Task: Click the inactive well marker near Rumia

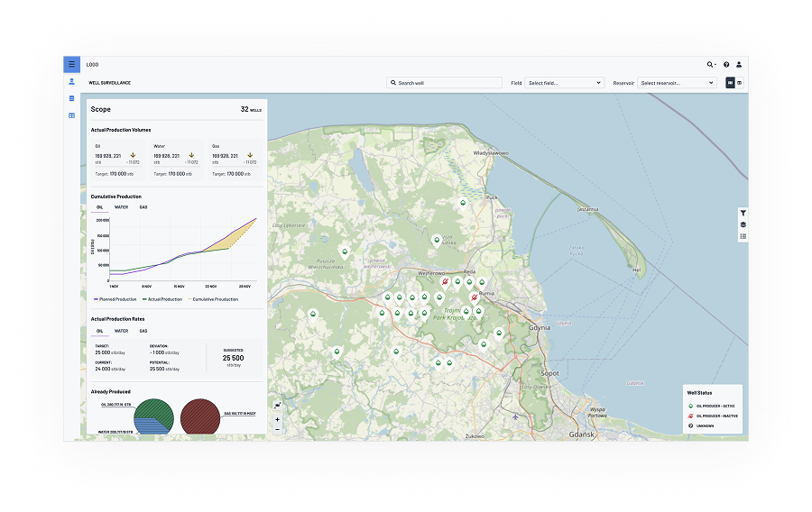Action: [x=474, y=297]
